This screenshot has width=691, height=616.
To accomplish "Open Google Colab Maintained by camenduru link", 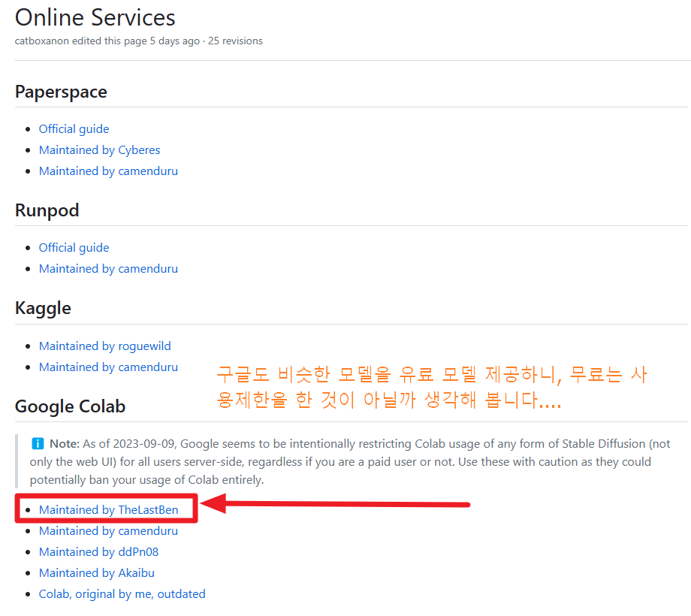I will tap(108, 531).
